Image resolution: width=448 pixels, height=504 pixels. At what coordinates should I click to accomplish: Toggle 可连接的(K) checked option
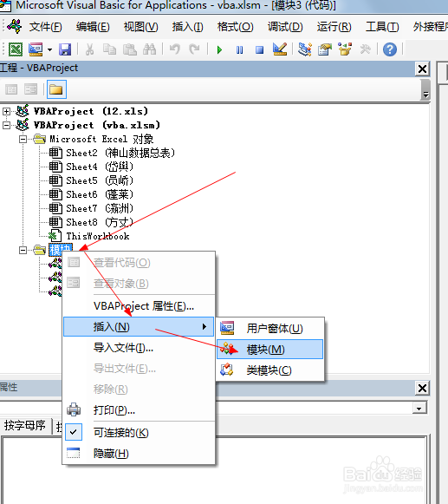click(x=139, y=432)
